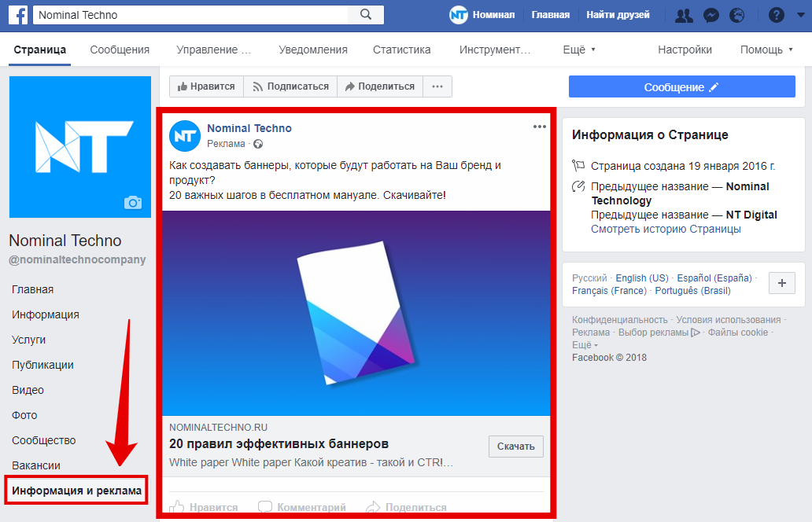Open the Уведомления tab

point(312,49)
